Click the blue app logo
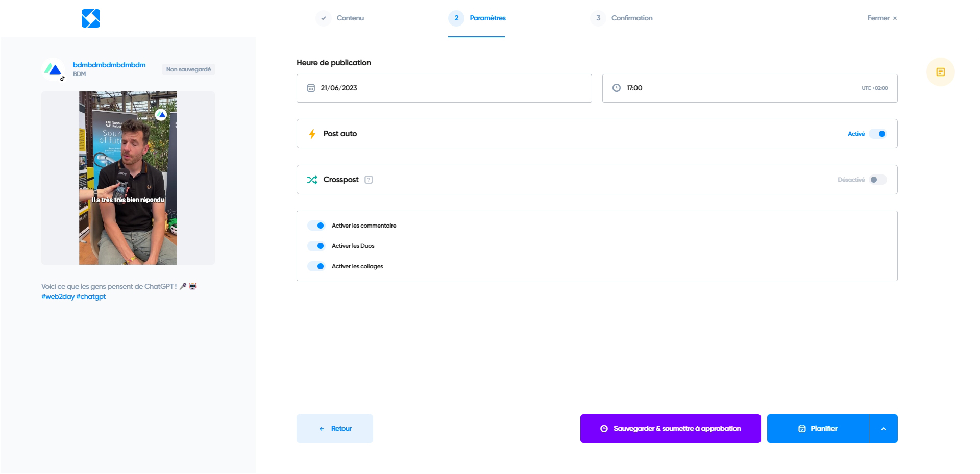Screen dimensions: 980x474 91,18
